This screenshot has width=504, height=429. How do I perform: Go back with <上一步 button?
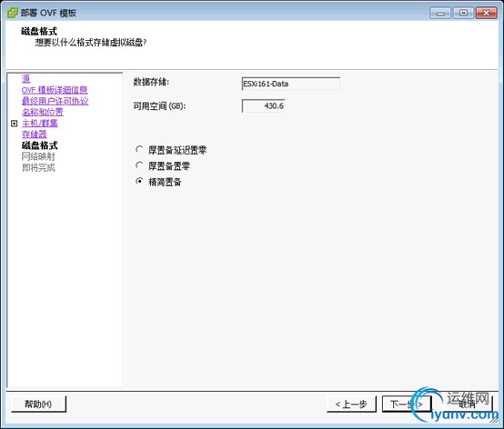[351, 404]
